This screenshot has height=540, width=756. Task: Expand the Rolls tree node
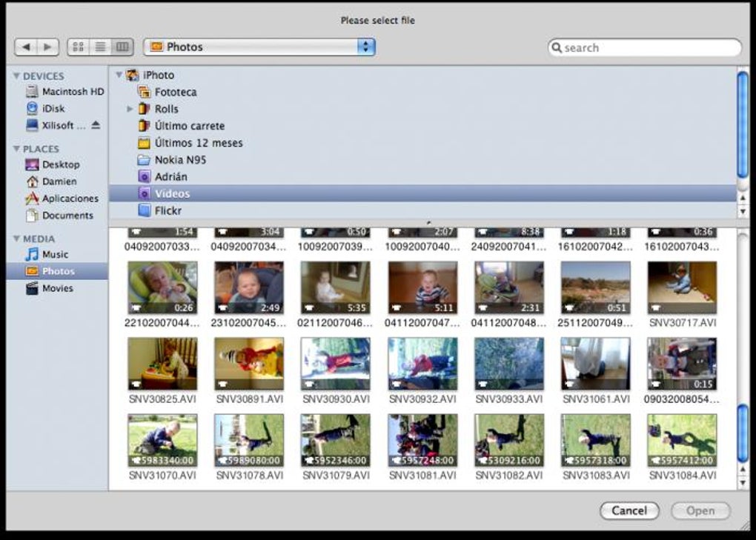[x=130, y=109]
